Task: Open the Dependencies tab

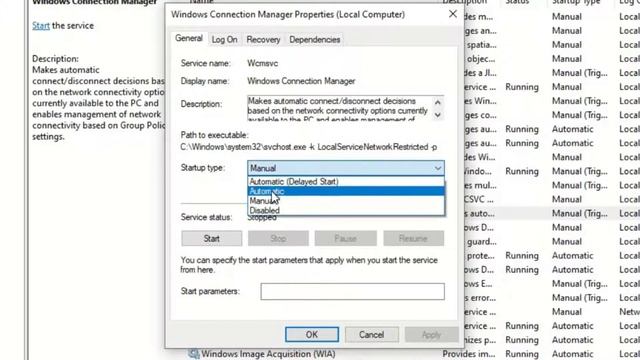Action: (314, 40)
